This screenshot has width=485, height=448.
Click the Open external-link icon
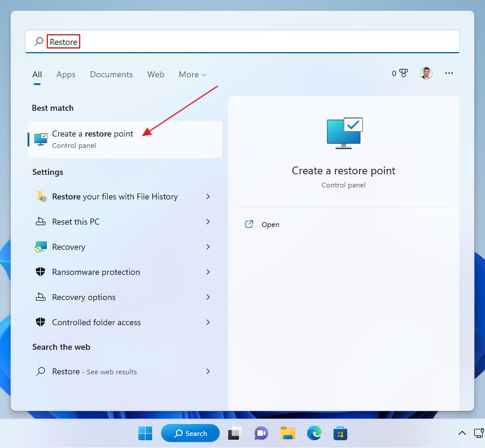tap(249, 224)
